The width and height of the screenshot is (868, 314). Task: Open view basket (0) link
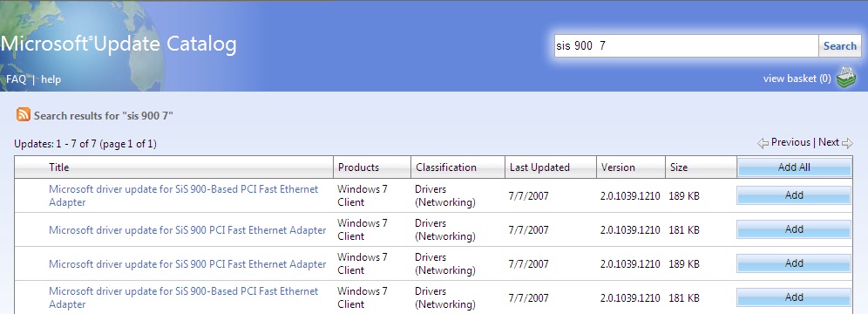(x=797, y=78)
